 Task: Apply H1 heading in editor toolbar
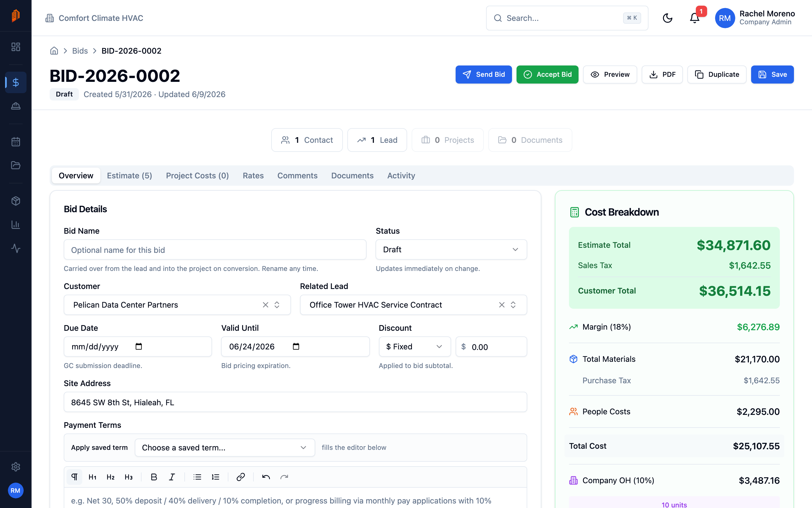[x=92, y=477]
